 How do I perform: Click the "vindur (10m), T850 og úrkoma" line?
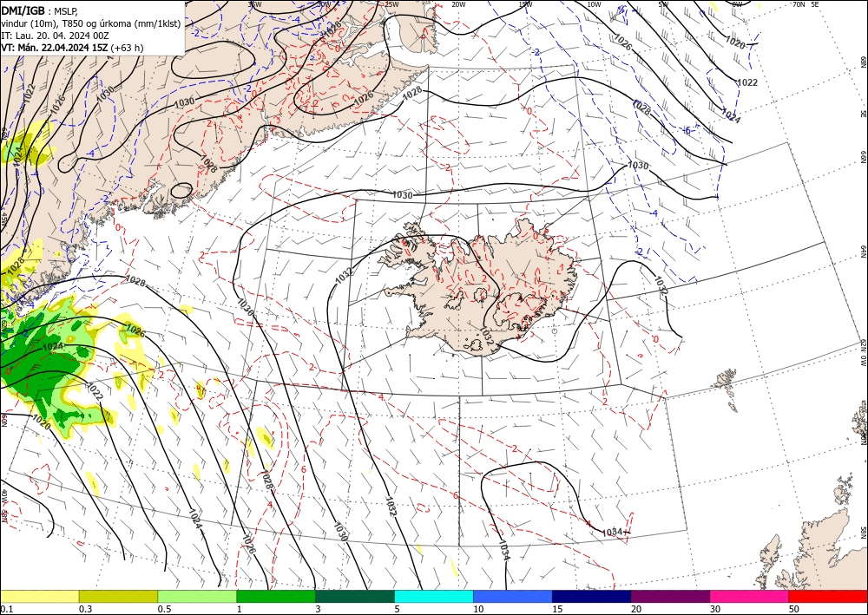click(x=91, y=23)
